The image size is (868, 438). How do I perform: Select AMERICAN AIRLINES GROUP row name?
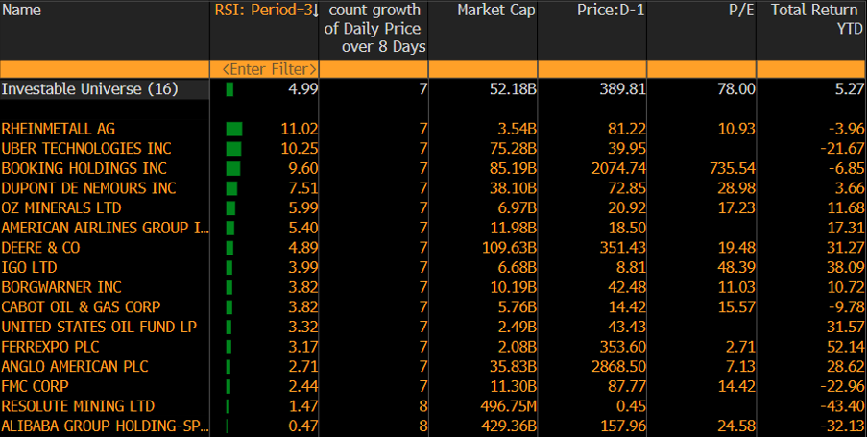pyautogui.click(x=106, y=229)
